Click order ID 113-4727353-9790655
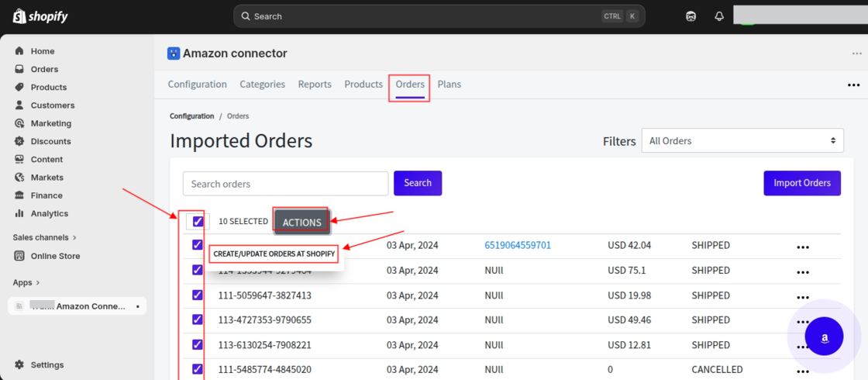868x380 pixels. click(x=264, y=320)
